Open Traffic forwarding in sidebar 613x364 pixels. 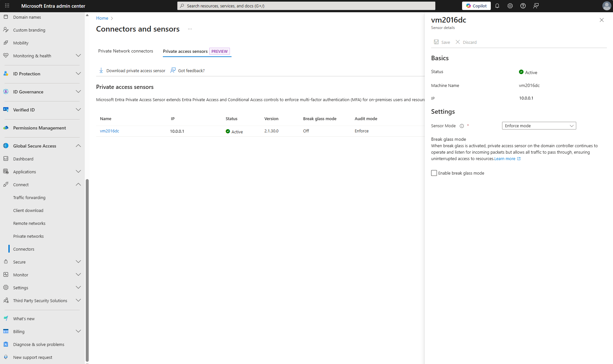(x=29, y=197)
